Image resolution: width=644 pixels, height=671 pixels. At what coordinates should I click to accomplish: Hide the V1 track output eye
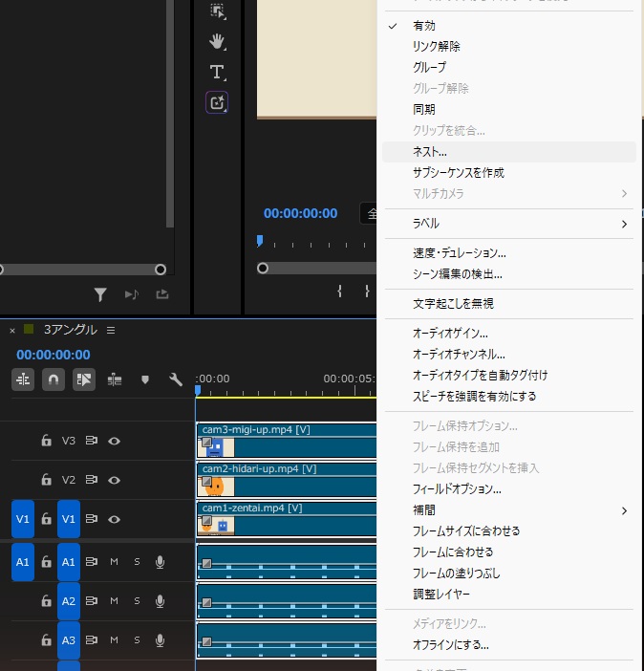point(114,519)
